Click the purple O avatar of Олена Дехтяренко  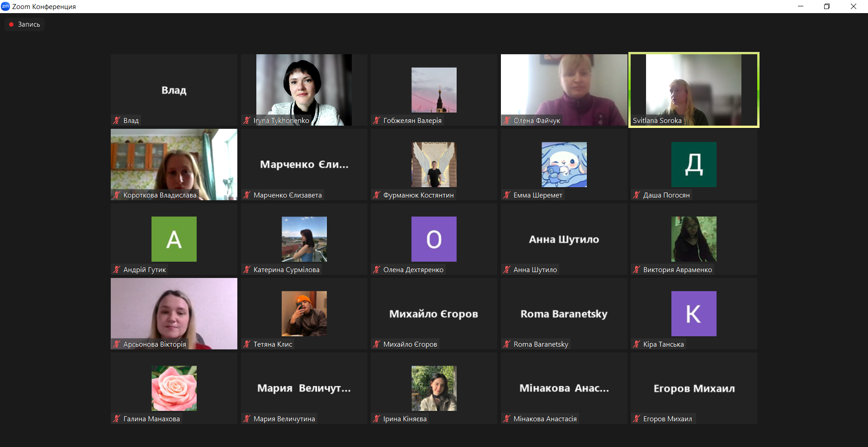click(434, 239)
